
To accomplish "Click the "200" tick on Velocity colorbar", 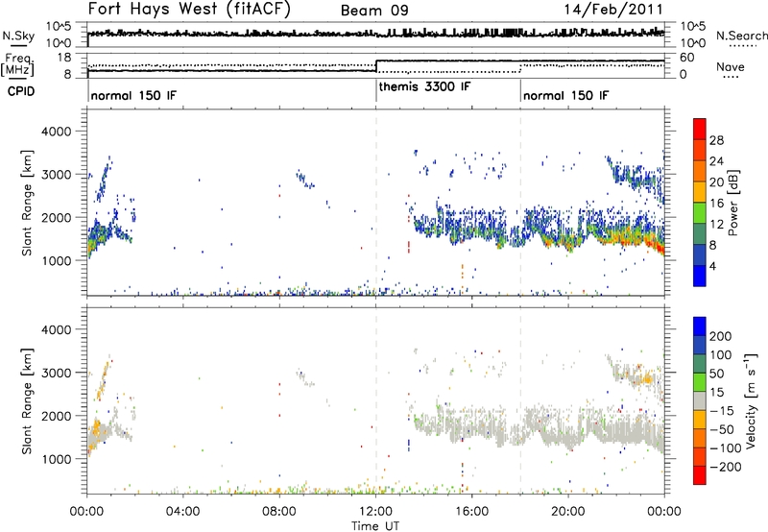I will point(721,336).
